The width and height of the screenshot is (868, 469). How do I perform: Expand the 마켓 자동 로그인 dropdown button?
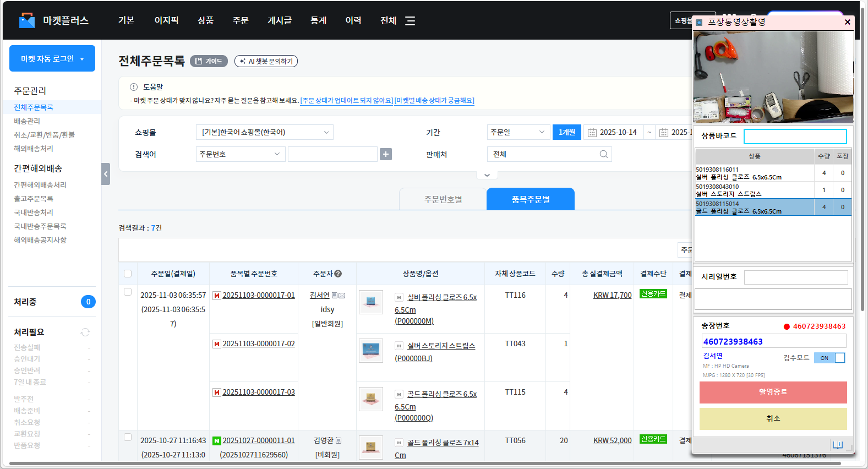click(52, 59)
